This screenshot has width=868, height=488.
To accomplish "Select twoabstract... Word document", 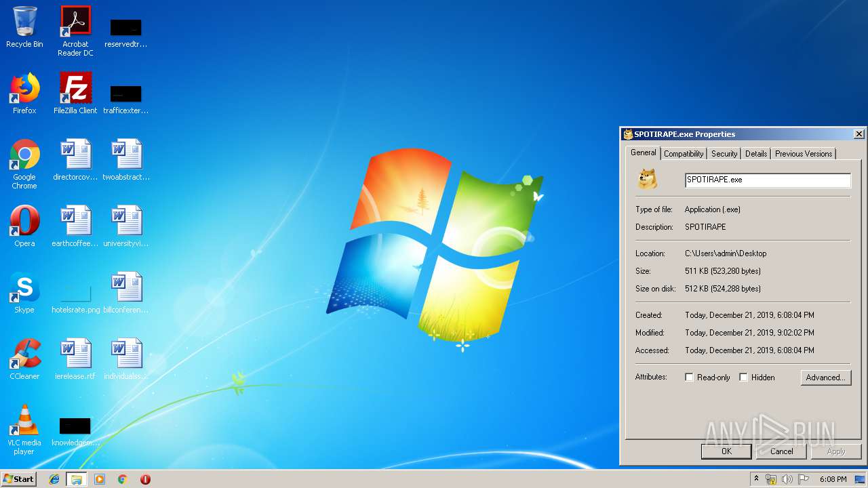I will (126, 160).
